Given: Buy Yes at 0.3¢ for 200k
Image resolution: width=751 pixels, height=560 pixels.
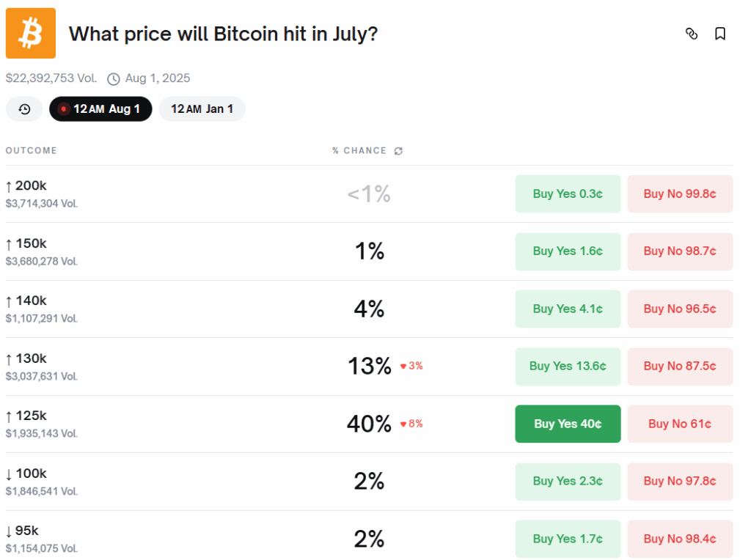Looking at the screenshot, I should (568, 194).
